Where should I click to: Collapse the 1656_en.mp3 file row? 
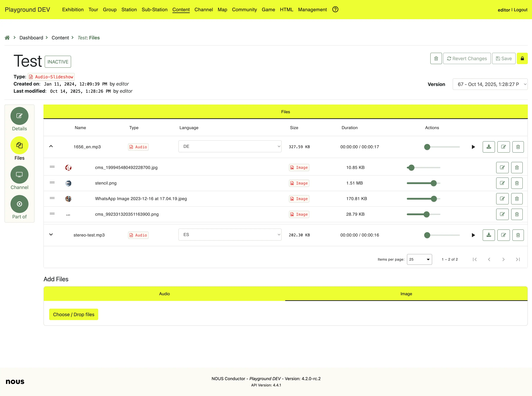click(51, 146)
